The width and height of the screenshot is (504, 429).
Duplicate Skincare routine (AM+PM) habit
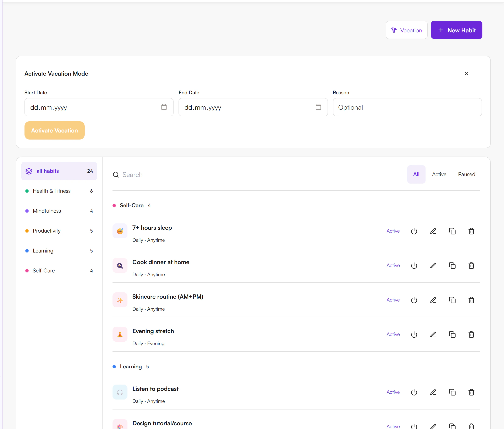tap(452, 300)
